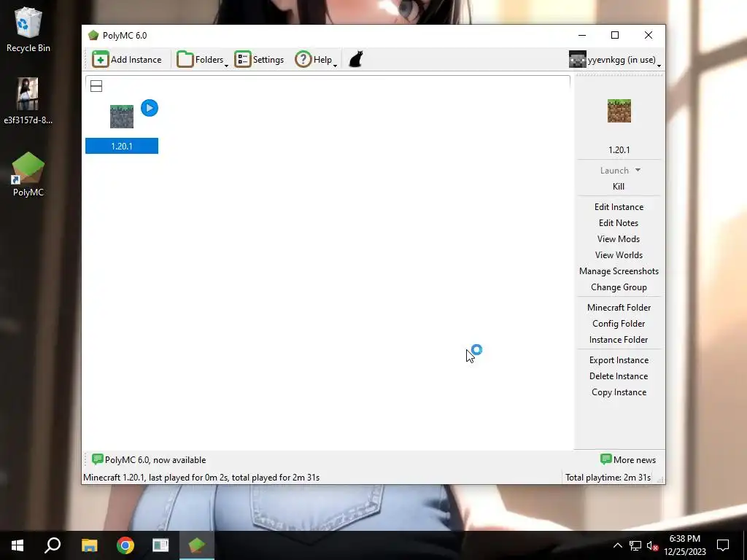The height and width of the screenshot is (560, 747).
Task: Click the PolyMC title bar logo icon
Action: pos(93,35)
